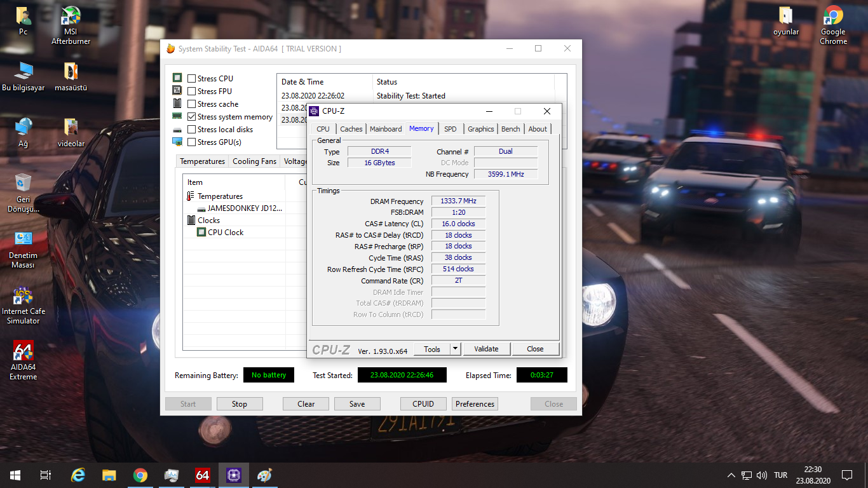Open the masaüstü desktop folder
868x488 pixels.
pyautogui.click(x=71, y=76)
